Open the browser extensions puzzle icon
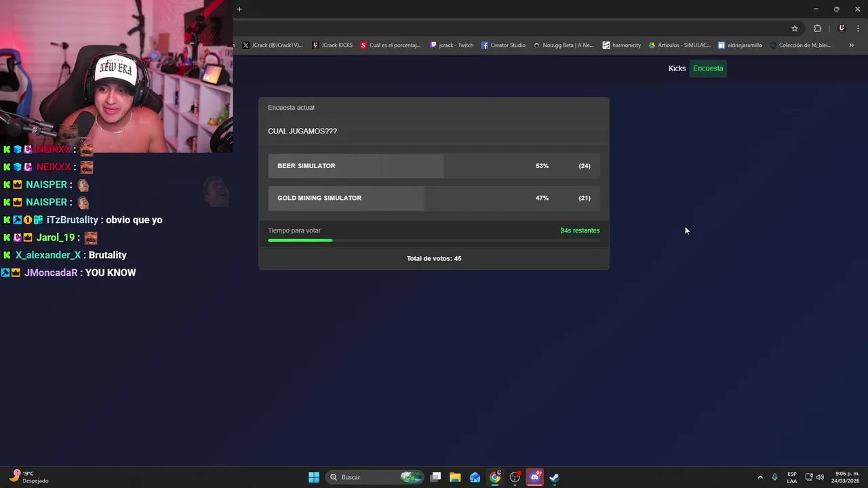 coord(817,28)
